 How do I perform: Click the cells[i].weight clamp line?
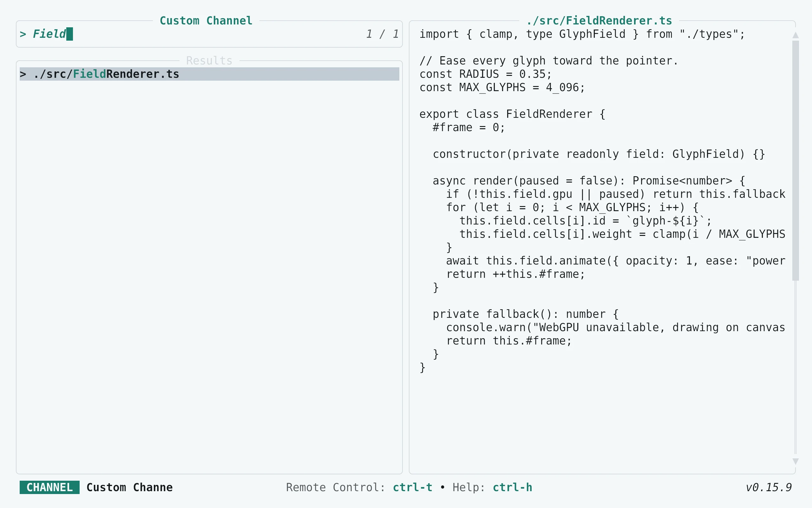622,234
